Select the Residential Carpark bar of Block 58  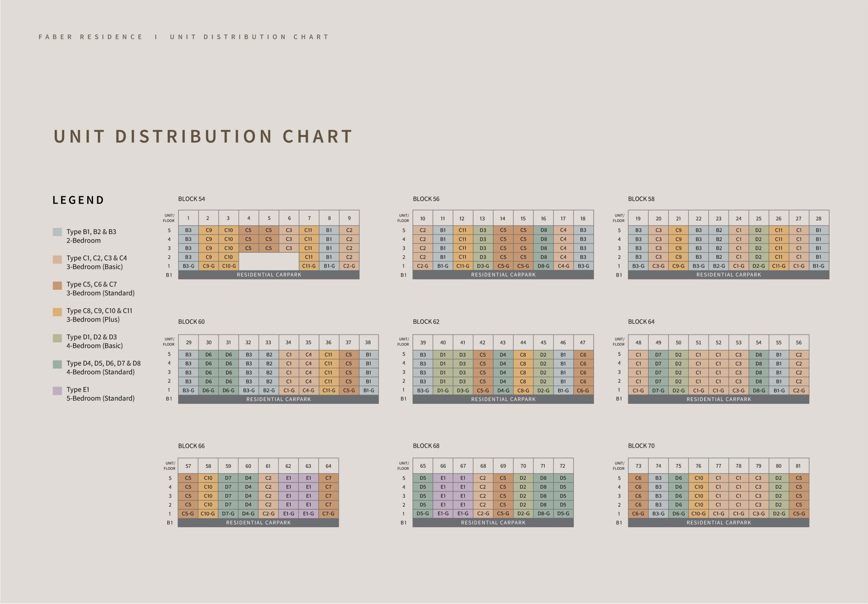click(x=728, y=275)
